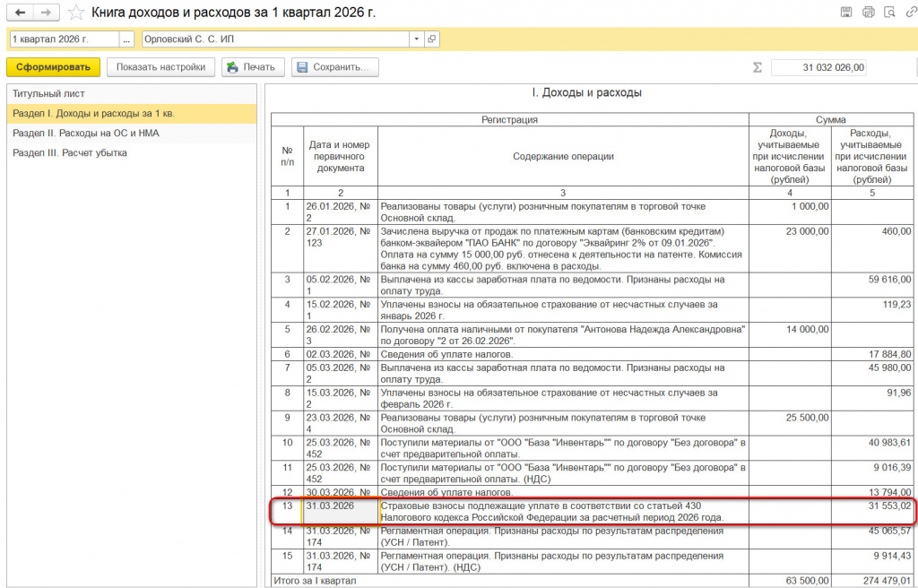Click total income '63 500,00'
This screenshot has width=918, height=588.
click(791, 581)
